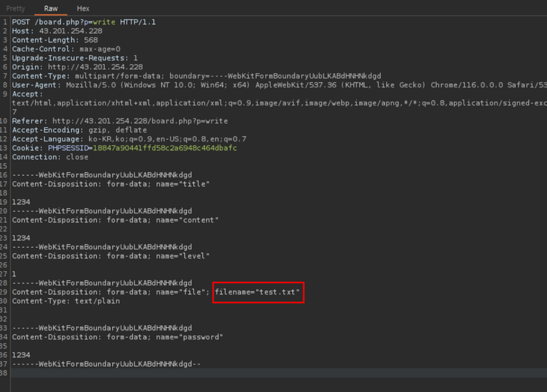Click on the PHPSESSID cookie value
Image resolution: width=547 pixels, height=392 pixels.
tap(165, 148)
